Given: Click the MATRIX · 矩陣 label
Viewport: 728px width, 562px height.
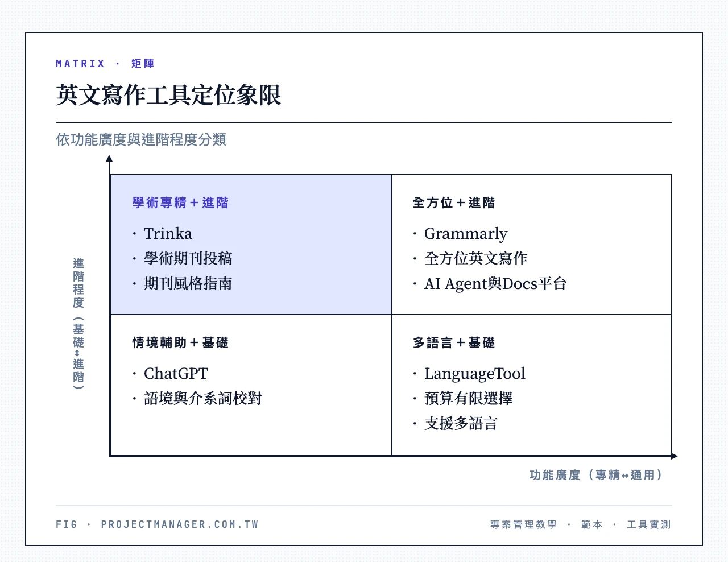Looking at the screenshot, I should (105, 64).
